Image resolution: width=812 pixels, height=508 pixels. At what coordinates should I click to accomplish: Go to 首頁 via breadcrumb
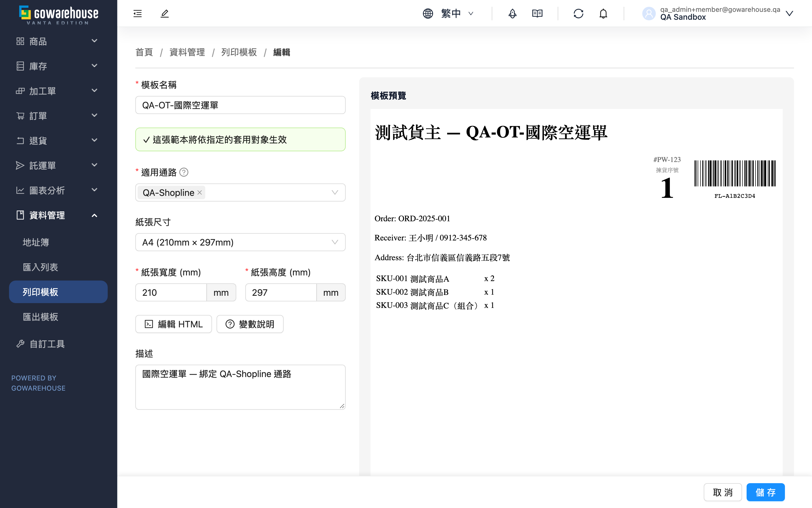click(x=144, y=52)
